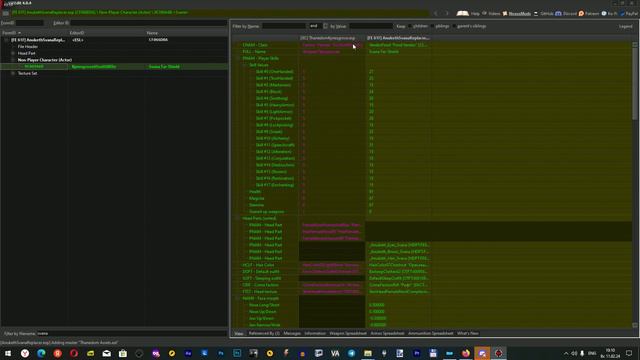Collapse the Head Parts (sorted) section

click(239, 218)
